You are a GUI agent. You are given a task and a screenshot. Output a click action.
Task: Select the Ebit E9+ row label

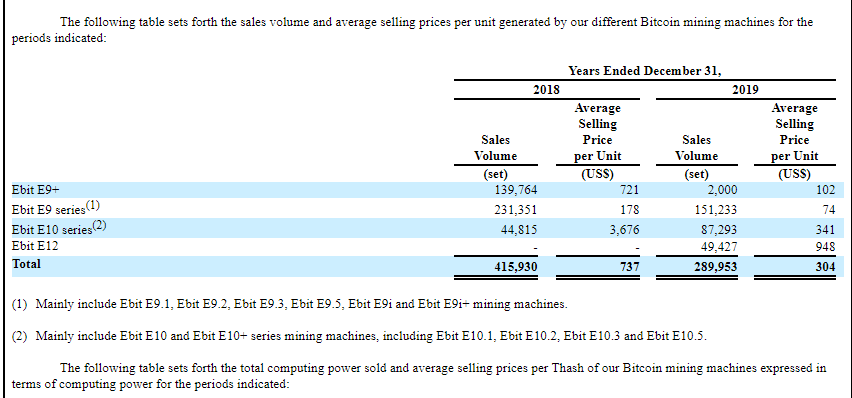tap(31, 190)
